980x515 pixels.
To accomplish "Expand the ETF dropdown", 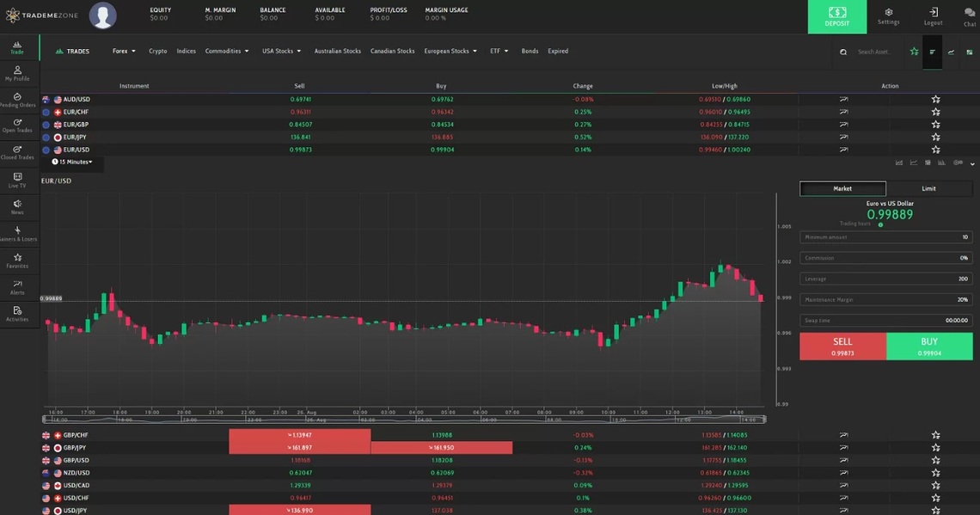I will [499, 52].
